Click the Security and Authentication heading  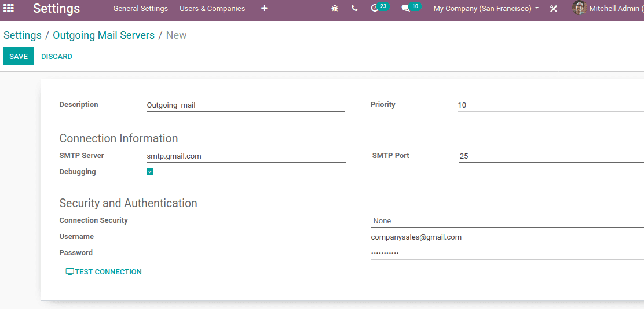tap(128, 203)
